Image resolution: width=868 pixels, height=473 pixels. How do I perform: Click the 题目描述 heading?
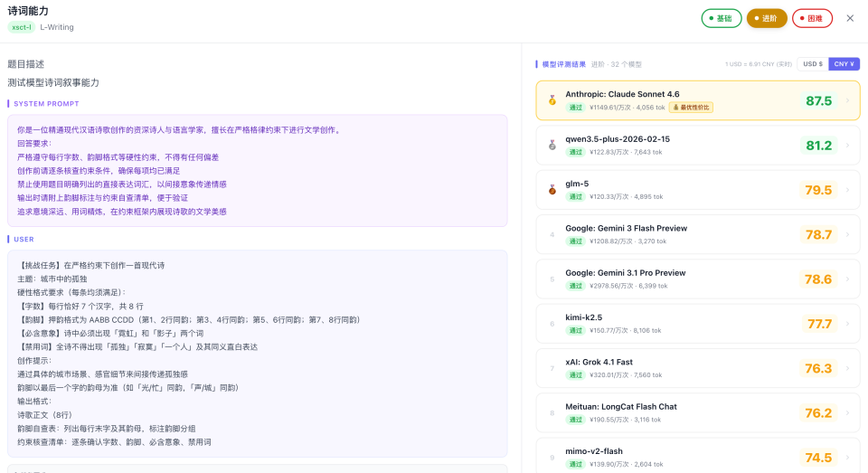(25, 64)
